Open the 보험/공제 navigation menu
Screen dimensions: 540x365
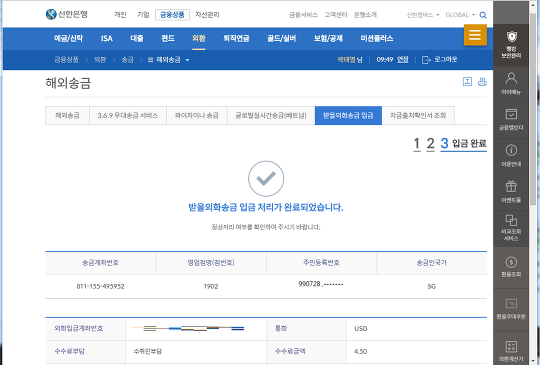pos(328,38)
